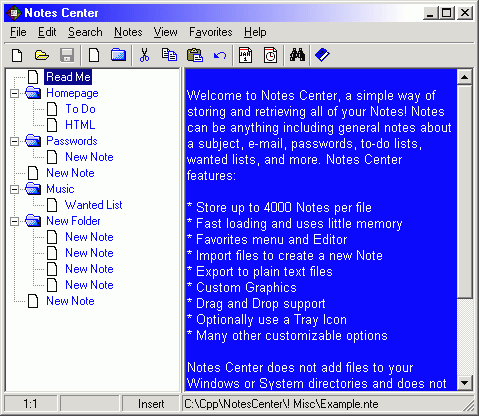This screenshot has width=479, height=416.
Task: Collapse the Homepage folder
Action: (14, 93)
